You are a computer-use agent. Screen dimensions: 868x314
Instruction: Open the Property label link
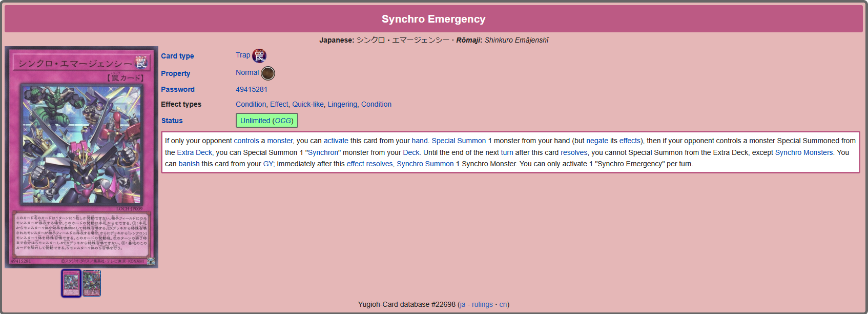[175, 73]
